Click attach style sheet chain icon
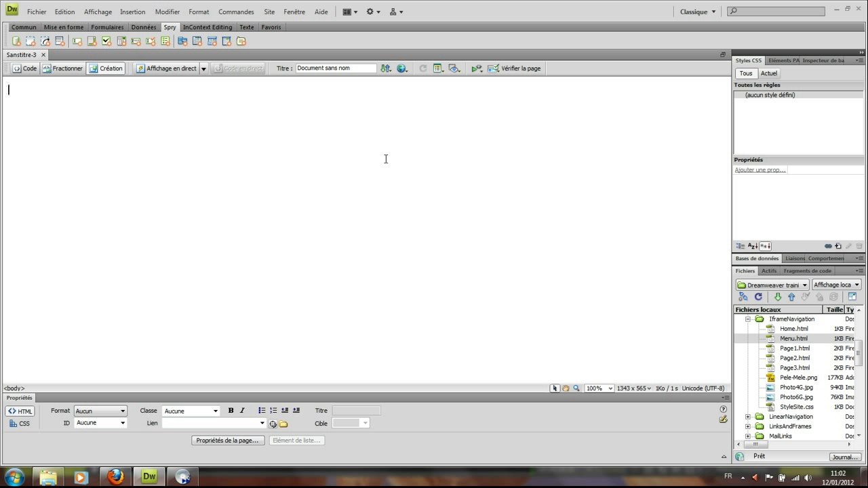The height and width of the screenshot is (488, 868). pyautogui.click(x=828, y=246)
